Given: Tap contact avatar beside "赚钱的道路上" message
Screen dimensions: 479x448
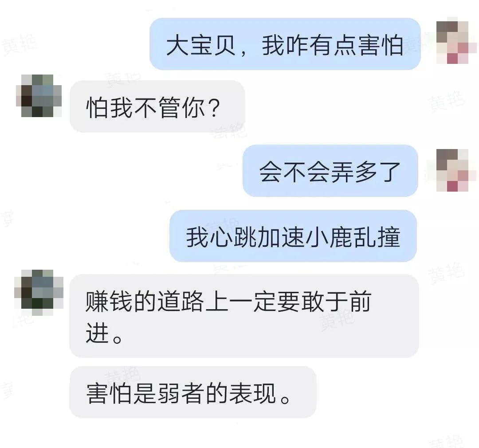Looking at the screenshot, I should coord(39,292).
